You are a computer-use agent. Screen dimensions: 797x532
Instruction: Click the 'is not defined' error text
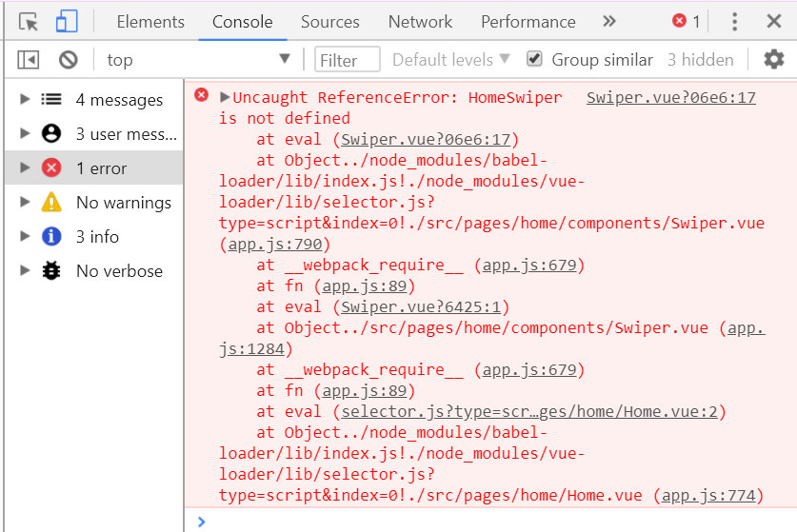coord(284,118)
